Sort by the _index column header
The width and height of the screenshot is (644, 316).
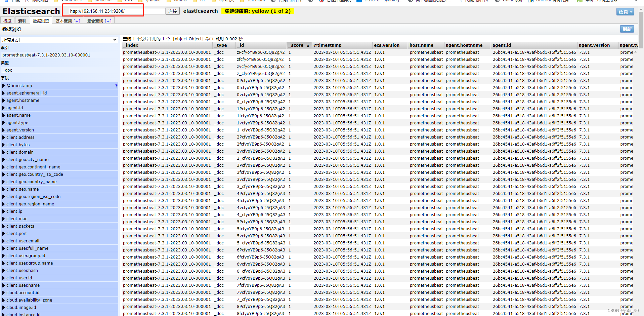tap(167, 45)
